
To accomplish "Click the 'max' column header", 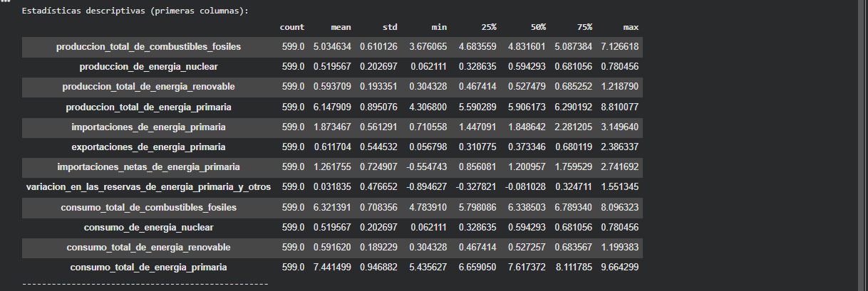I will click(631, 27).
